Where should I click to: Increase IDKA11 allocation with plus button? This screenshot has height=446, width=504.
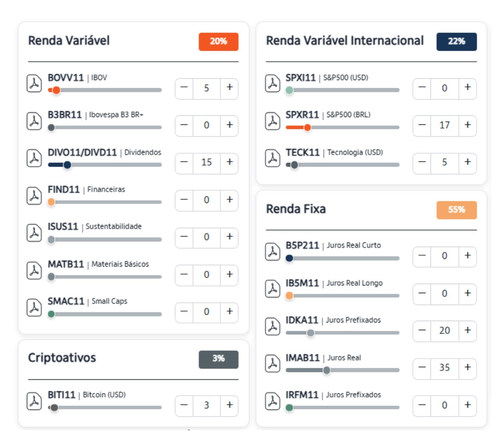(x=468, y=330)
